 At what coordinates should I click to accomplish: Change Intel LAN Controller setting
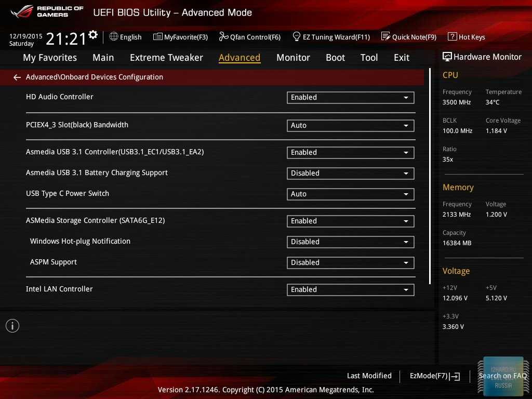click(x=350, y=290)
